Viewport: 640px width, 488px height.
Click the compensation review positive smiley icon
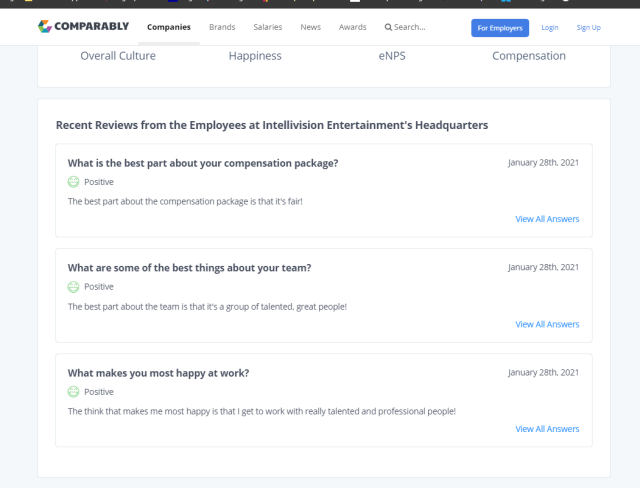pyautogui.click(x=73, y=182)
